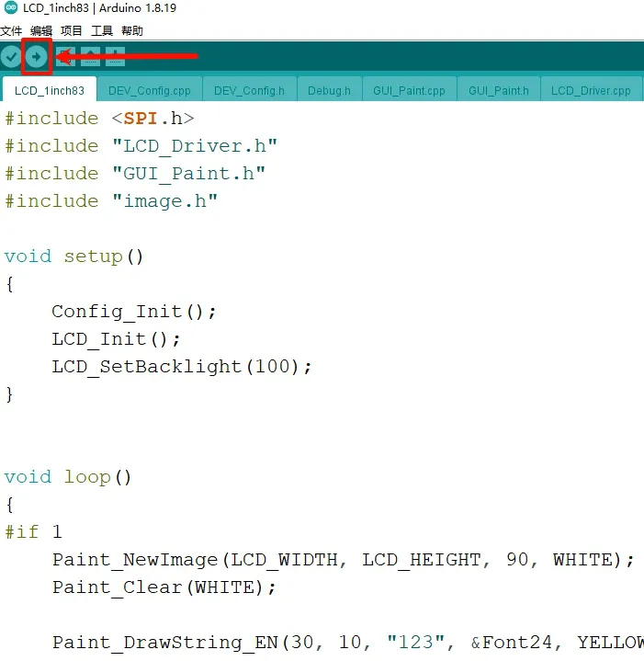Click the Config_Init(); line
Image resolution: width=644 pixels, height=661 pixels.
pos(134,312)
